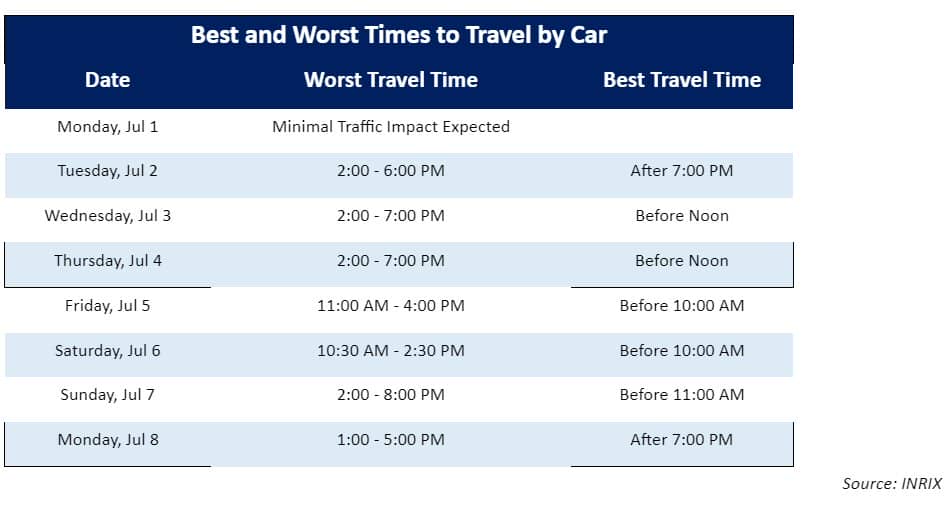Image resolution: width=948 pixels, height=513 pixels.
Task: Click Thursday's 2:00 - 7:00 PM cell
Action: click(391, 260)
